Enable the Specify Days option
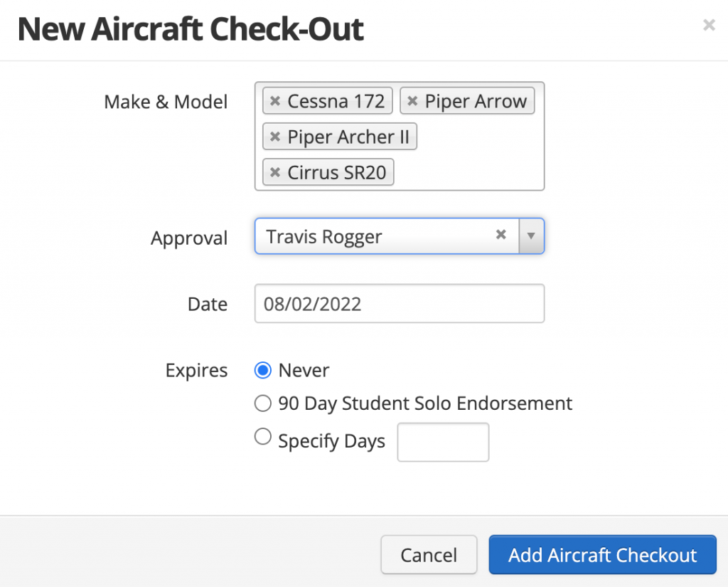The image size is (728, 587). tap(263, 436)
